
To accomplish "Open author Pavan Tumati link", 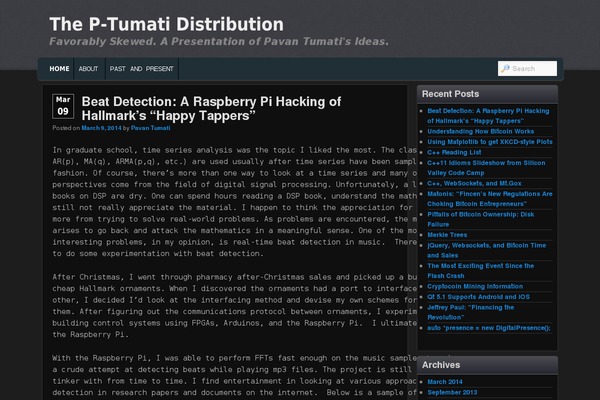I will click(150, 128).
